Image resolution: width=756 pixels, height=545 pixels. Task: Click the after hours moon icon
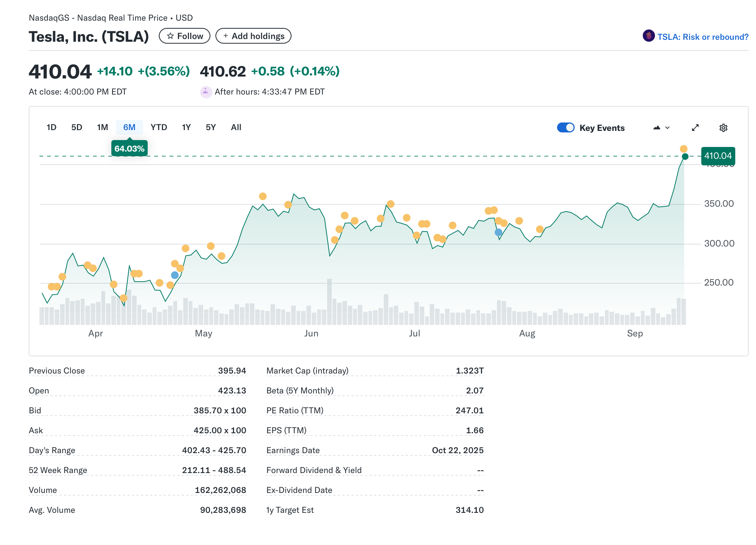pyautogui.click(x=206, y=92)
